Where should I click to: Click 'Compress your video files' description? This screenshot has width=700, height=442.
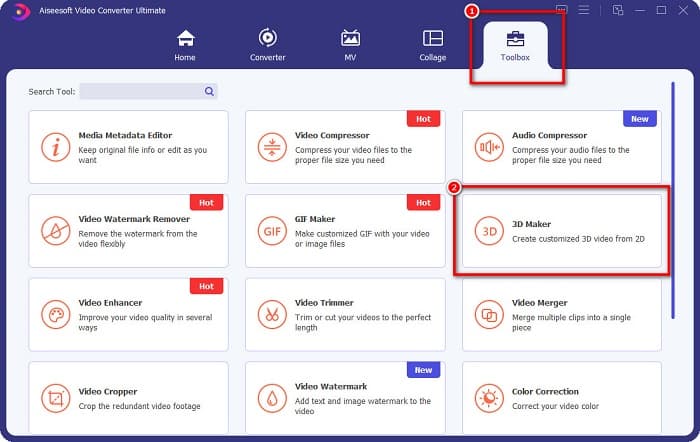pyautogui.click(x=353, y=155)
